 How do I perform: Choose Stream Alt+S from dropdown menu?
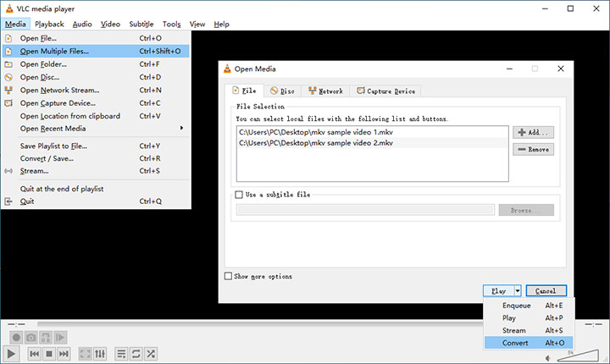tap(529, 330)
